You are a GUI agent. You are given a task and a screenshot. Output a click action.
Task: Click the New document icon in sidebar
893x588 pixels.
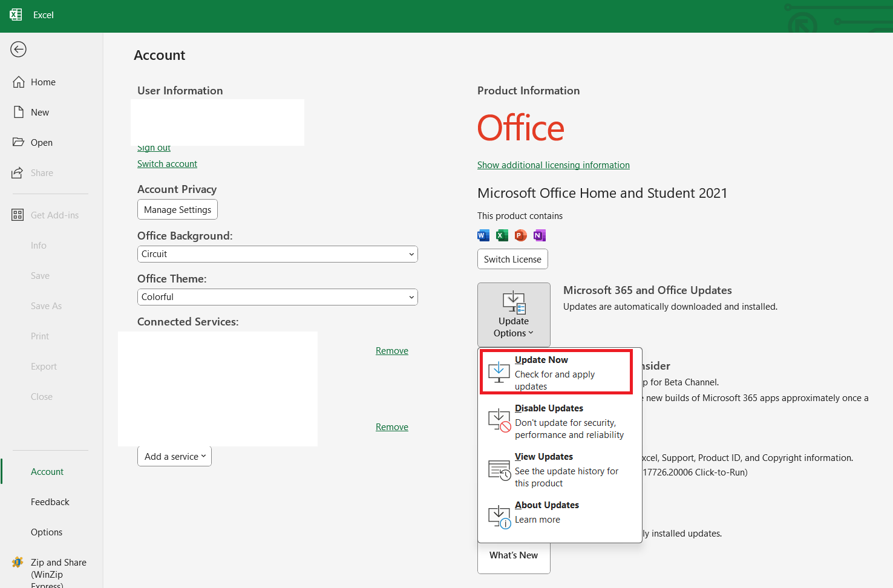click(x=19, y=112)
